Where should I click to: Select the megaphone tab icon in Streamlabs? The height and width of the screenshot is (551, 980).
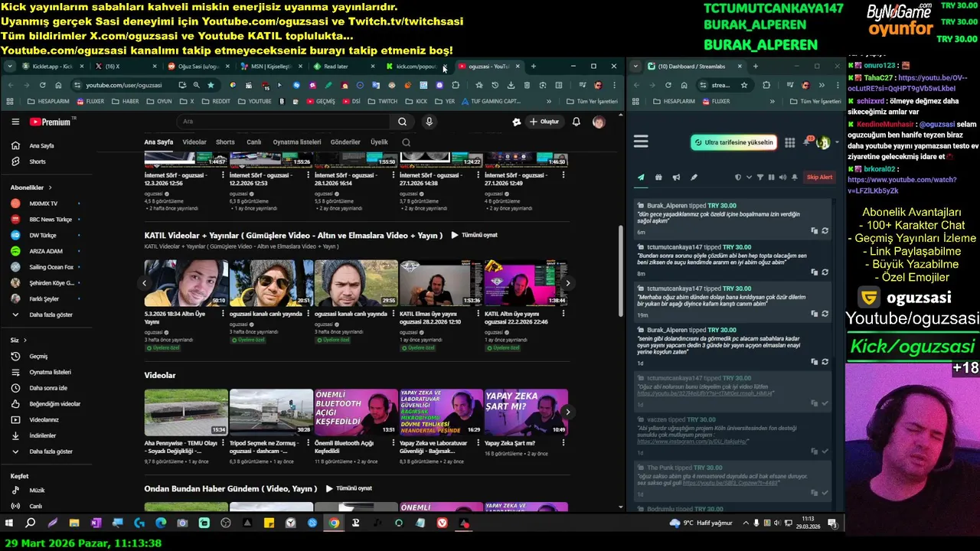676,178
